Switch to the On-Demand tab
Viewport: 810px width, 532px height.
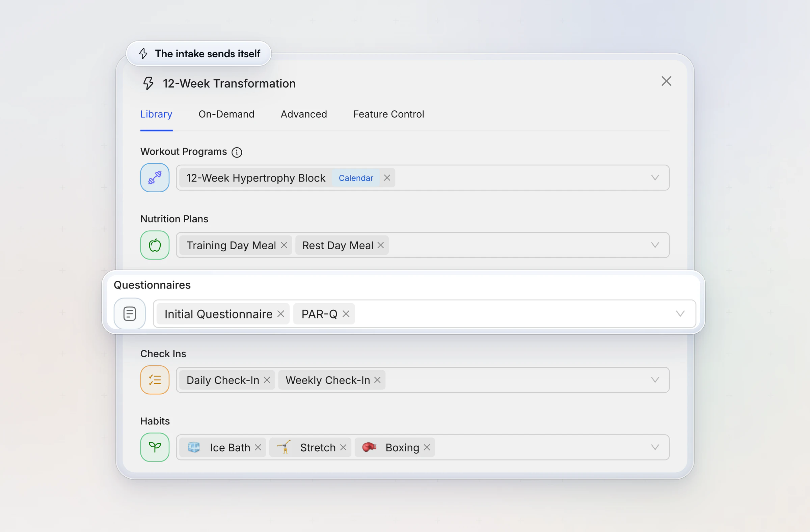tap(226, 114)
